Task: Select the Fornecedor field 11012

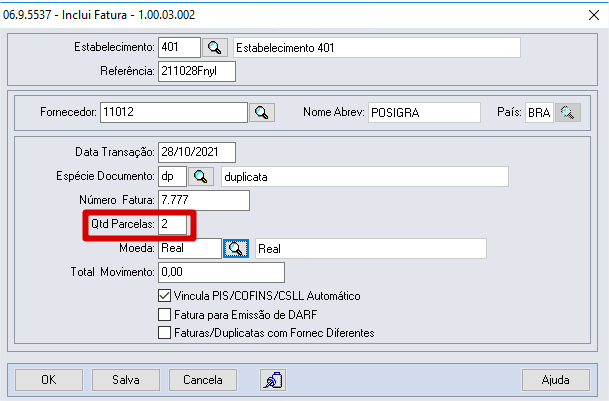Action: click(x=174, y=112)
